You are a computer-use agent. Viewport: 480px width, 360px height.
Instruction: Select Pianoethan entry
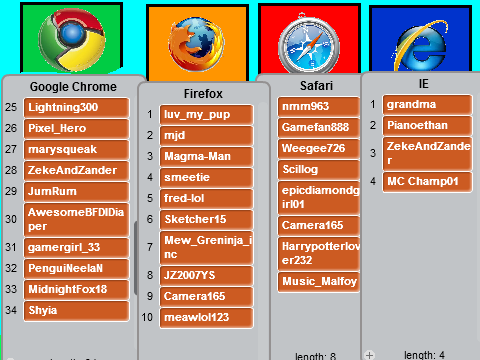(428, 126)
